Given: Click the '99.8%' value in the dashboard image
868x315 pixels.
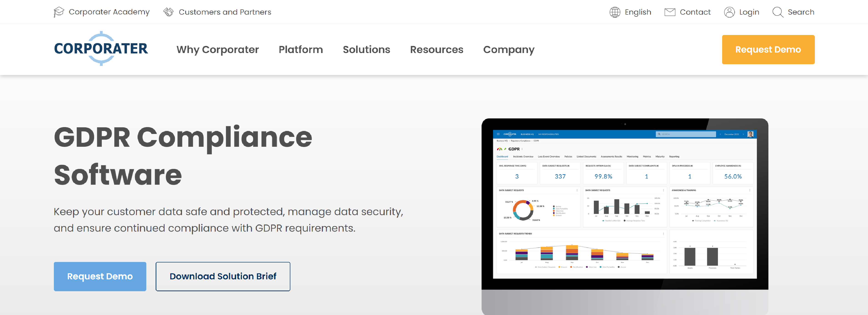Looking at the screenshot, I should point(603,176).
